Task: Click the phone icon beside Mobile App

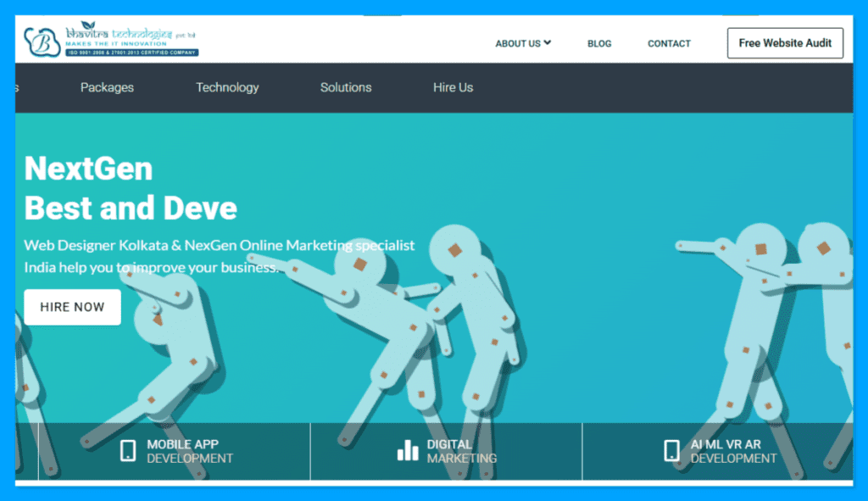Action: point(128,451)
